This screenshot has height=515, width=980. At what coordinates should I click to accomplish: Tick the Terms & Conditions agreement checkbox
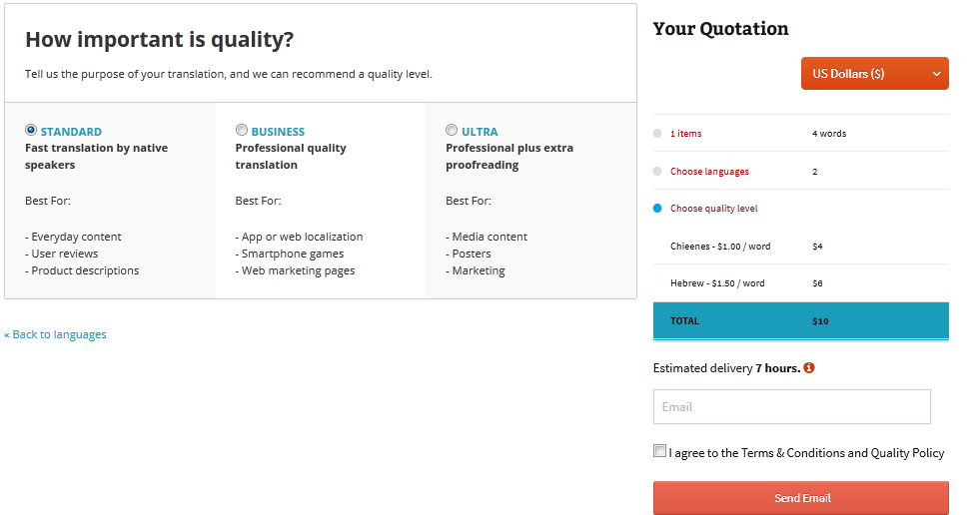pos(659,451)
